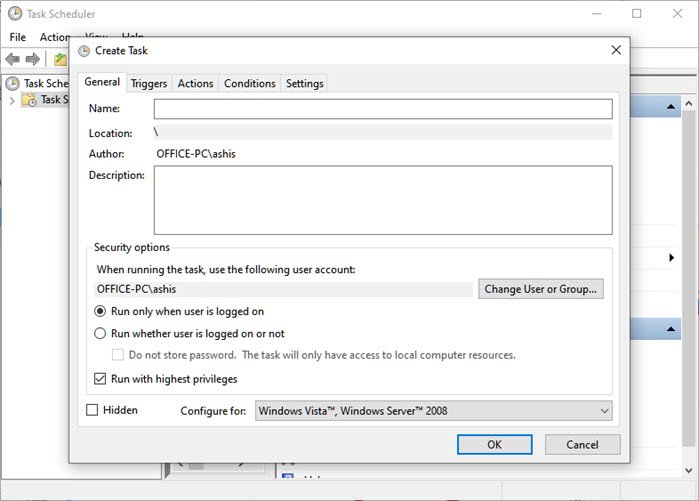
Task: Click the folder-up icon in the toolbar
Action: 60,59
